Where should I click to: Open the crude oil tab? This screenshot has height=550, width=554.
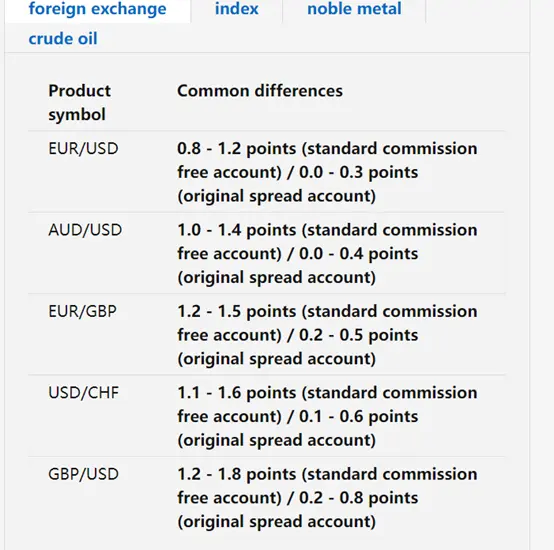[63, 39]
